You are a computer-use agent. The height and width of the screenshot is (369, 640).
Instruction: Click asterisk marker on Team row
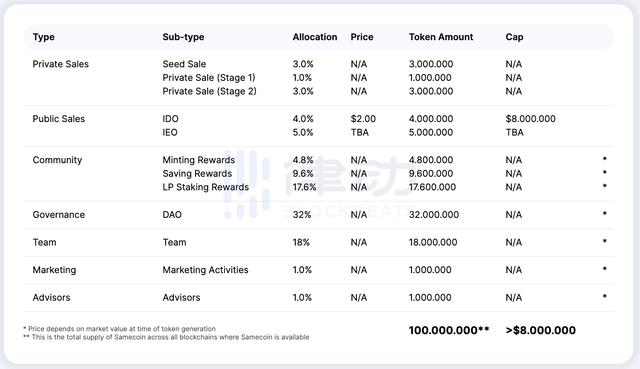point(604,241)
